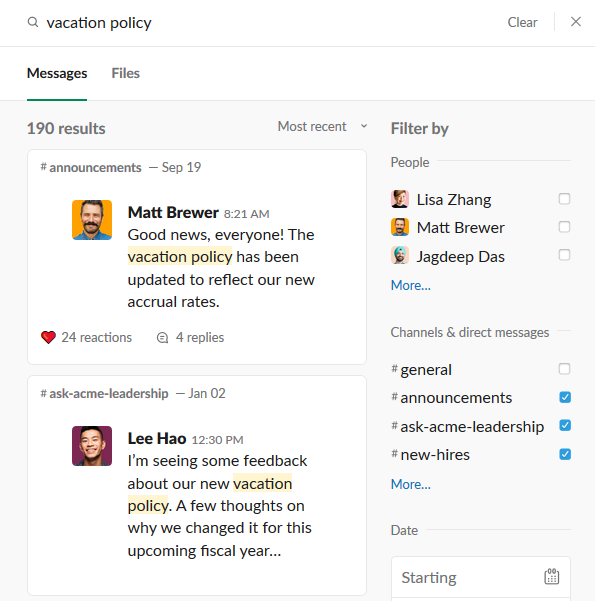Click the search magnifier icon

33,22
